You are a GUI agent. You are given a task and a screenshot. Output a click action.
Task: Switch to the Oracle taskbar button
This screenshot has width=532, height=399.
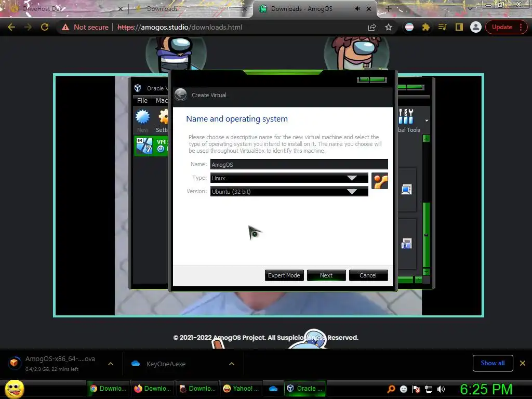click(x=305, y=389)
